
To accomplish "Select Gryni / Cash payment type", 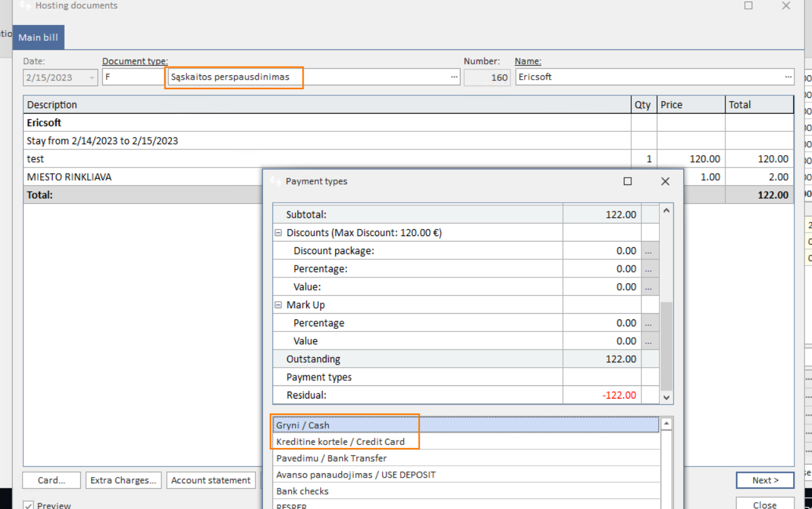I will click(466, 425).
